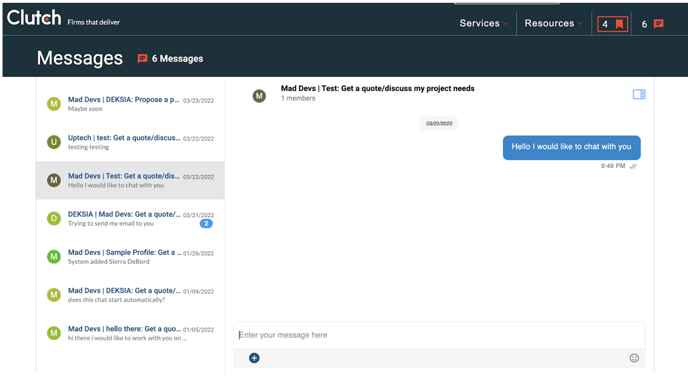
Task: Click the unread badge showing 2
Action: [206, 223]
